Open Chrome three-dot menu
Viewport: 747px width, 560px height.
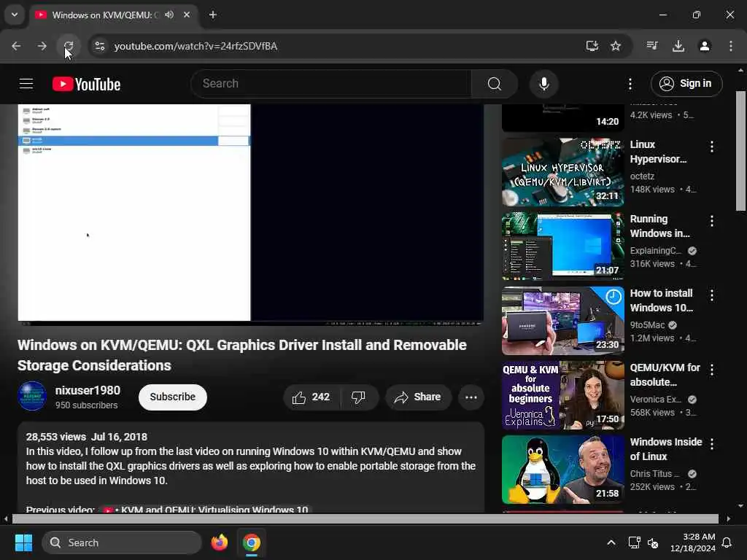[731, 46]
